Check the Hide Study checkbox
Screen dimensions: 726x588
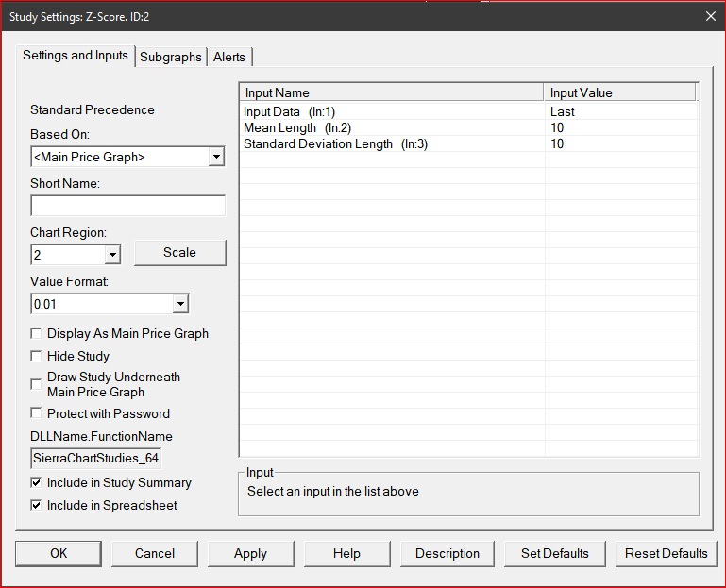click(37, 356)
